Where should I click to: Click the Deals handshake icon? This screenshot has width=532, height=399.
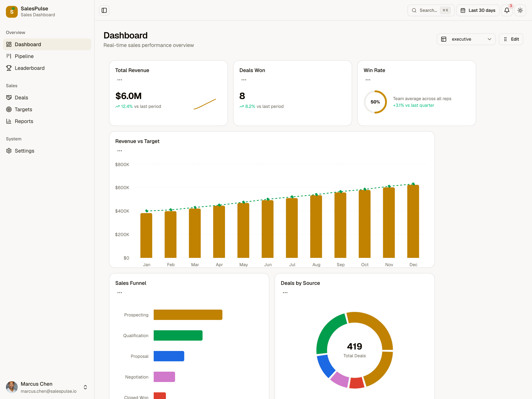[9, 97]
